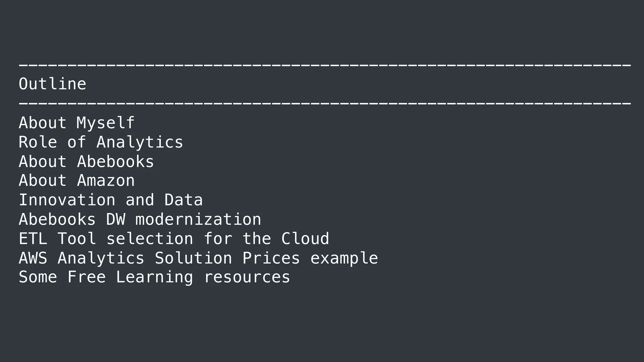Select the "About Myself" outline line
Screen dimensions: 644x362
pyautogui.click(x=77, y=123)
